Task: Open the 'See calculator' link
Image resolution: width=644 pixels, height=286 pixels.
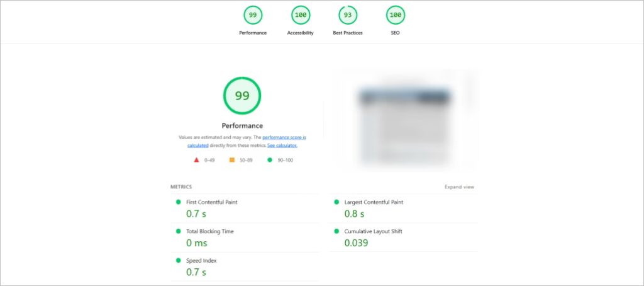Action: 282,146
